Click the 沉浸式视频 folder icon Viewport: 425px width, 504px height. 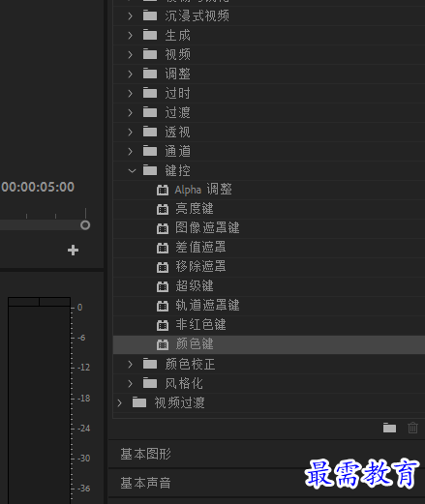click(x=150, y=15)
